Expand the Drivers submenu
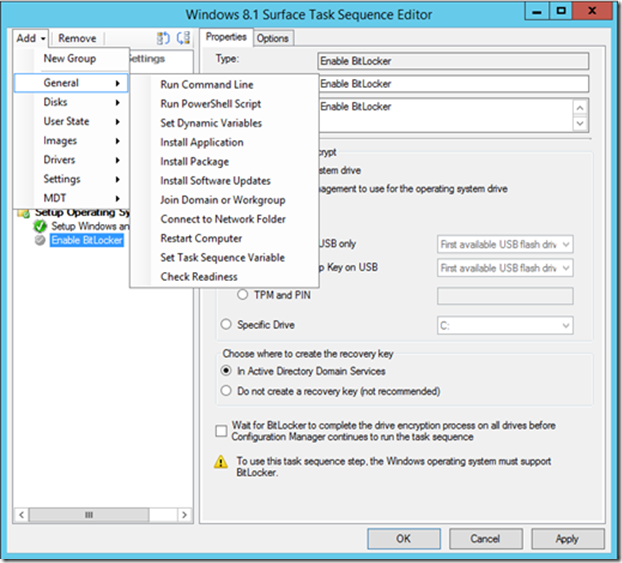This screenshot has height=563, width=622. (71, 160)
